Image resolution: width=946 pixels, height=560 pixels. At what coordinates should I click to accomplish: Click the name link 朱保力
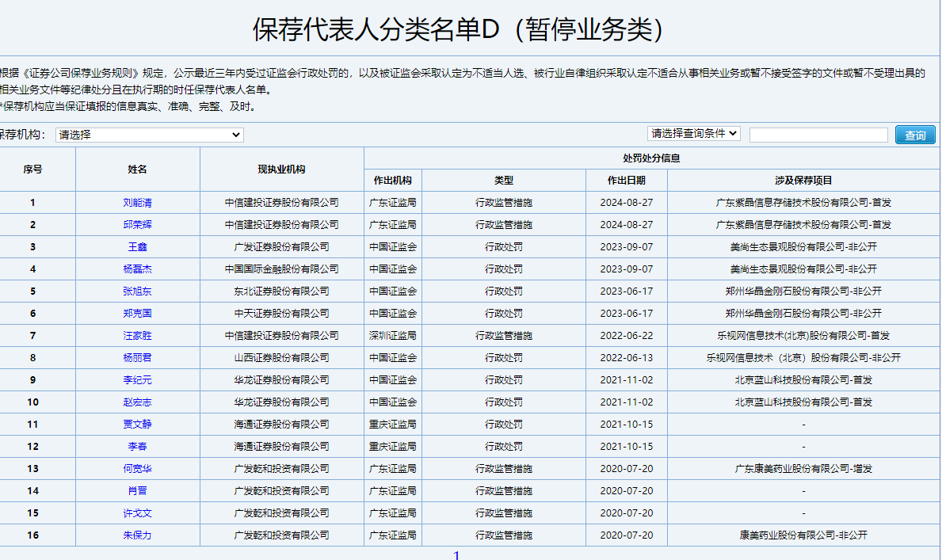[137, 535]
